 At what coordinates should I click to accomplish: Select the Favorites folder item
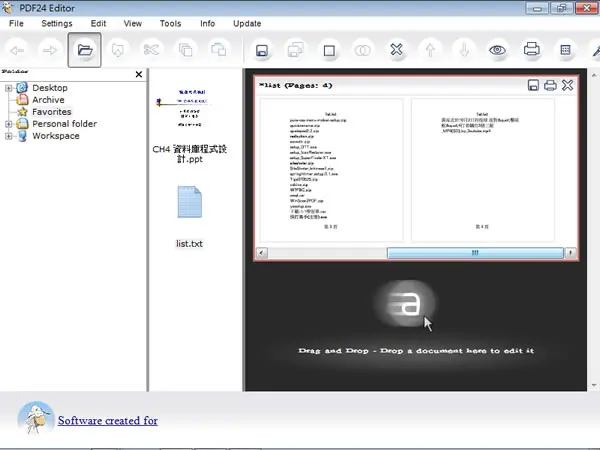[x=52, y=112]
